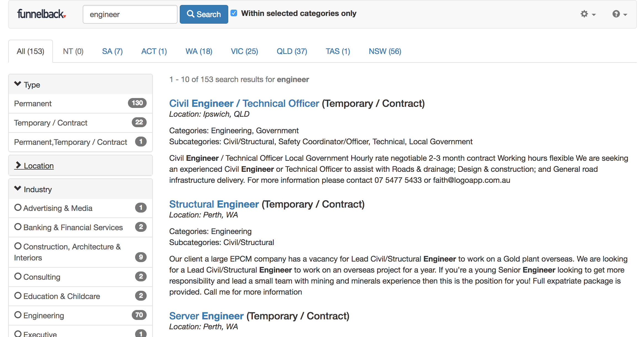Click the 130 count badge for Permanent
Image resolution: width=644 pixels, height=337 pixels.
tap(137, 103)
